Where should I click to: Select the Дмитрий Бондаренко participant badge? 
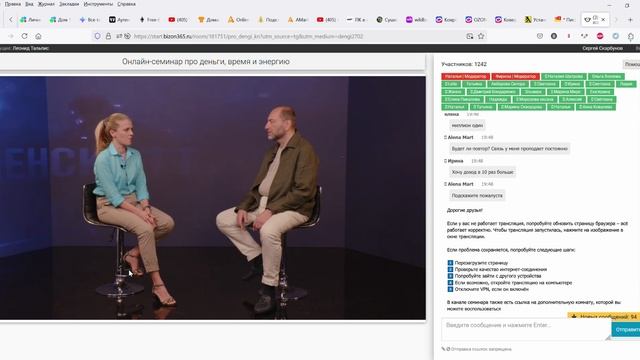pyautogui.click(x=493, y=92)
